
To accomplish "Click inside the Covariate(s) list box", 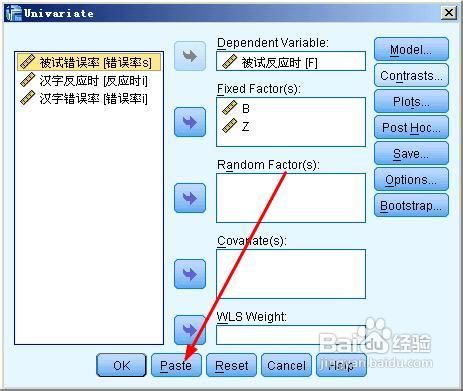I will pos(291,274).
